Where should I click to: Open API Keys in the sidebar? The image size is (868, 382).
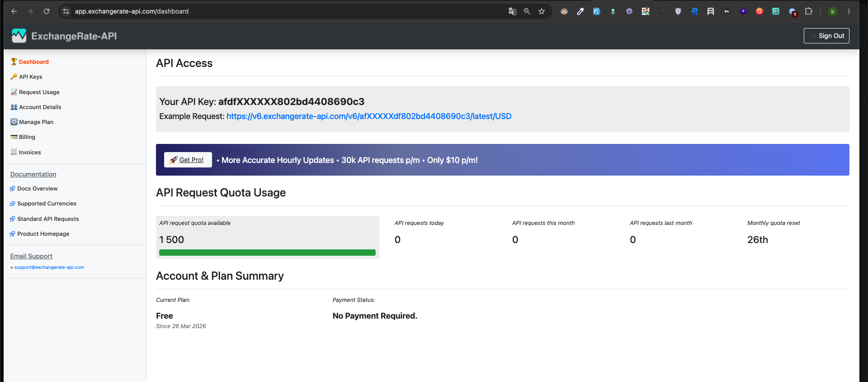click(x=30, y=77)
